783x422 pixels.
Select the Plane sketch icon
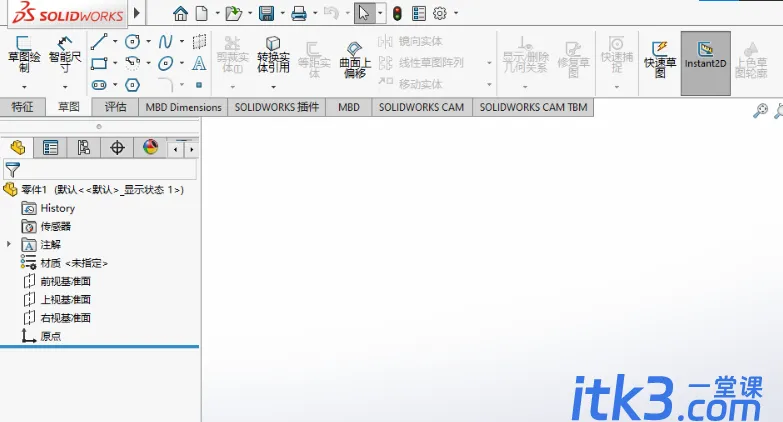(199, 41)
